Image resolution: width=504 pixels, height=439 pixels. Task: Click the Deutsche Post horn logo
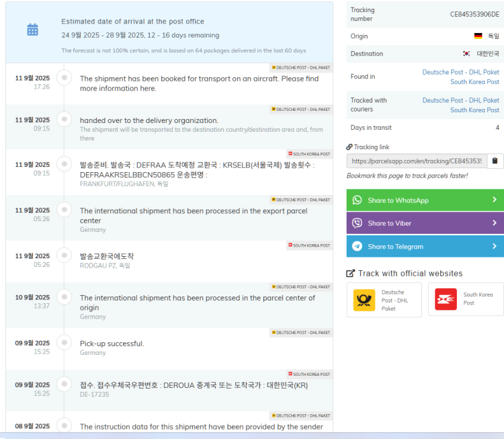[364, 300]
